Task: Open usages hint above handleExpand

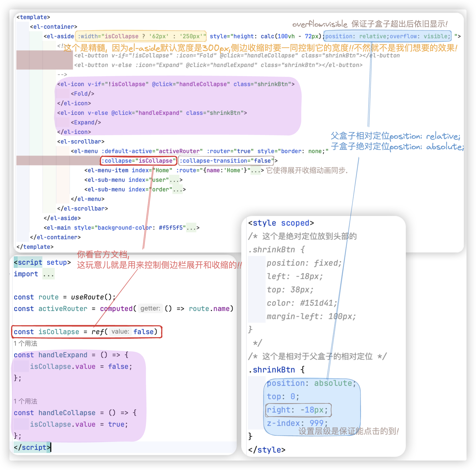Action: click(x=26, y=343)
